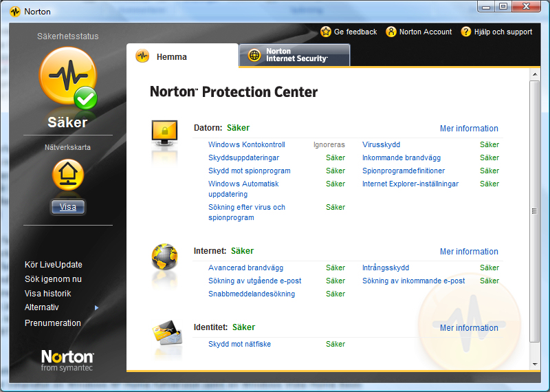This screenshot has height=392, width=550.
Task: Open Sökning av utgående e-post link
Action: 254,281
